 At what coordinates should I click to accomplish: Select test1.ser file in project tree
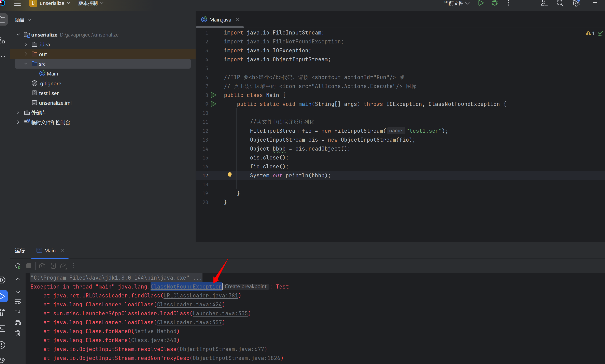coord(48,93)
